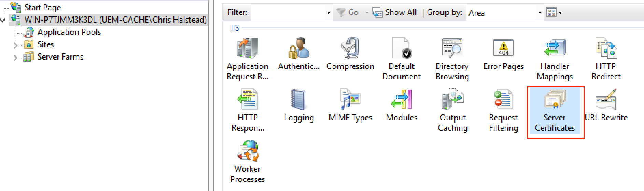Click Show All button

coord(395,12)
